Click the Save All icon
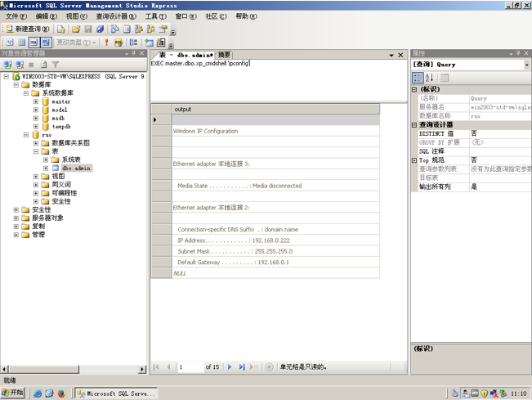This screenshot has width=532, height=400. (100, 29)
